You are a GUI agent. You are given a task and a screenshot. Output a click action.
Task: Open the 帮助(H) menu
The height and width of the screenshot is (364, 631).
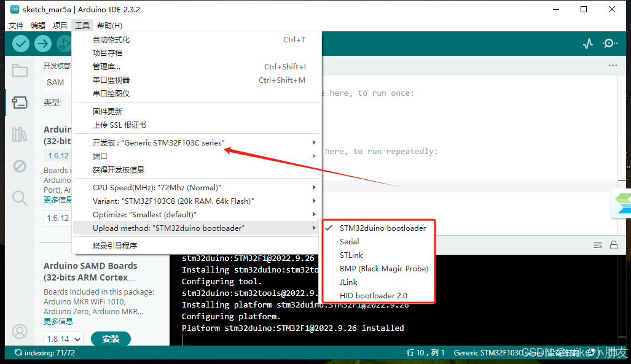(109, 25)
